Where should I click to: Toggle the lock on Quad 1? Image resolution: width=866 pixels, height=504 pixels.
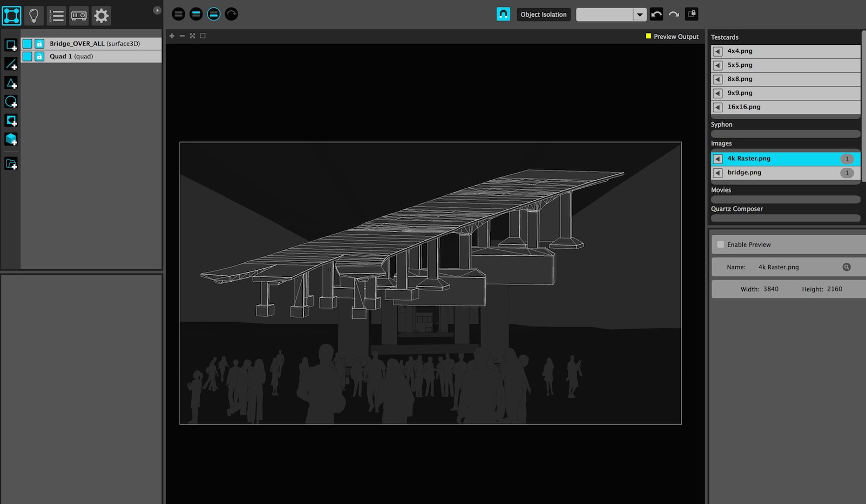point(39,57)
